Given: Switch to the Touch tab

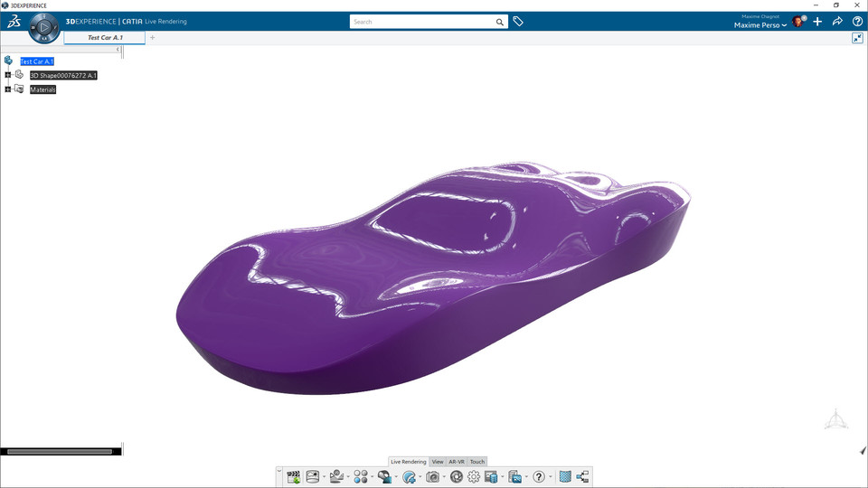Looking at the screenshot, I should [477, 462].
